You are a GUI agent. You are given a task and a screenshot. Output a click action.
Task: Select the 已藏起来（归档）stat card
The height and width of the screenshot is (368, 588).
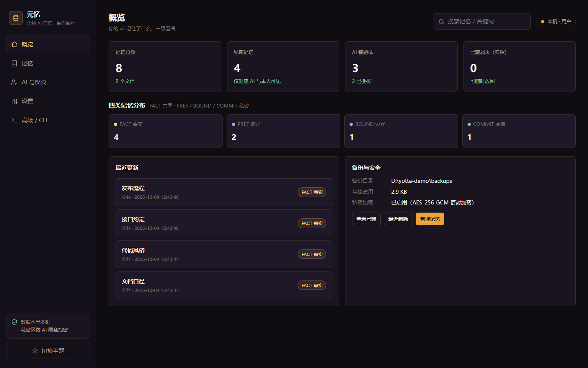[x=519, y=67]
